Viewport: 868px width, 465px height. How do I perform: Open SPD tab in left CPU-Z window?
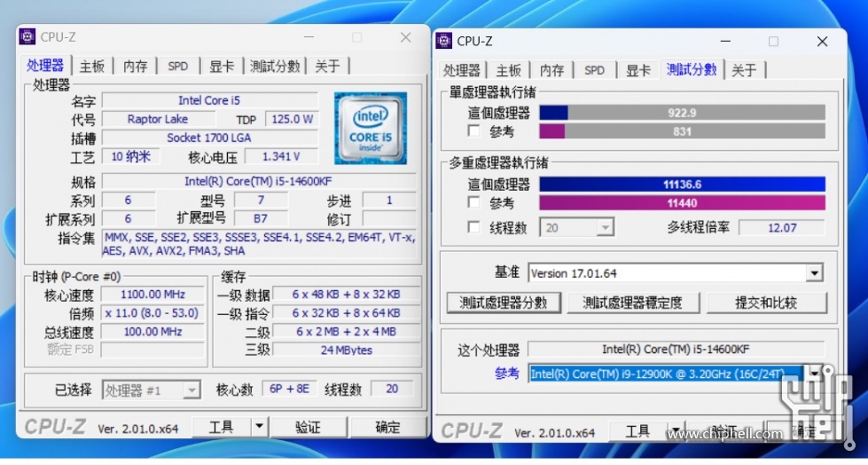(177, 66)
